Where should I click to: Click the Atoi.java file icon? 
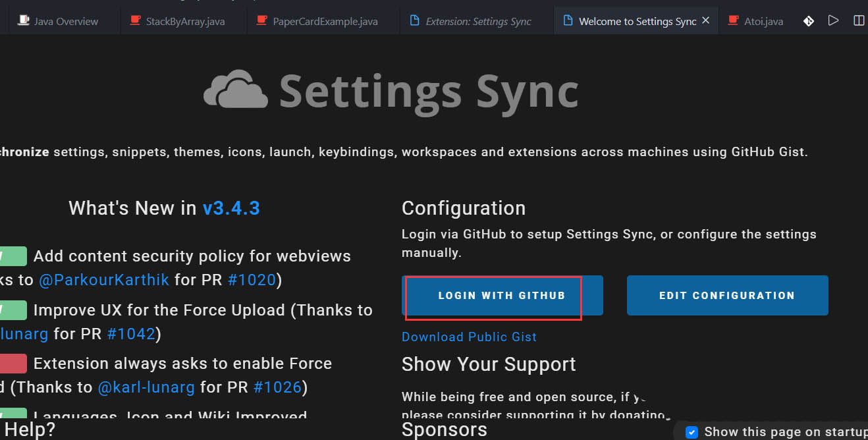[x=733, y=21]
